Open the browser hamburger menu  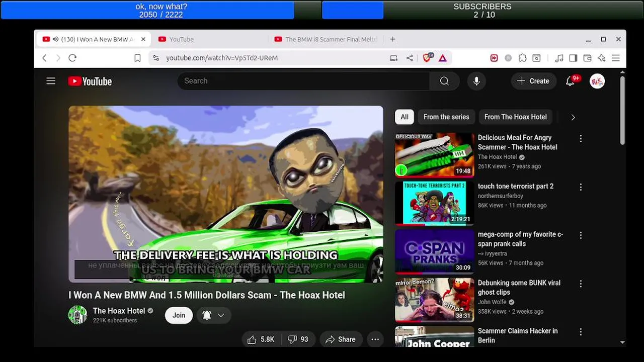click(615, 58)
